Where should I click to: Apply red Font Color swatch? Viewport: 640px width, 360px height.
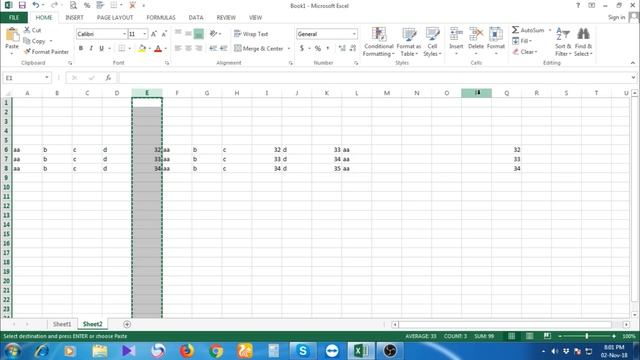coord(158,49)
